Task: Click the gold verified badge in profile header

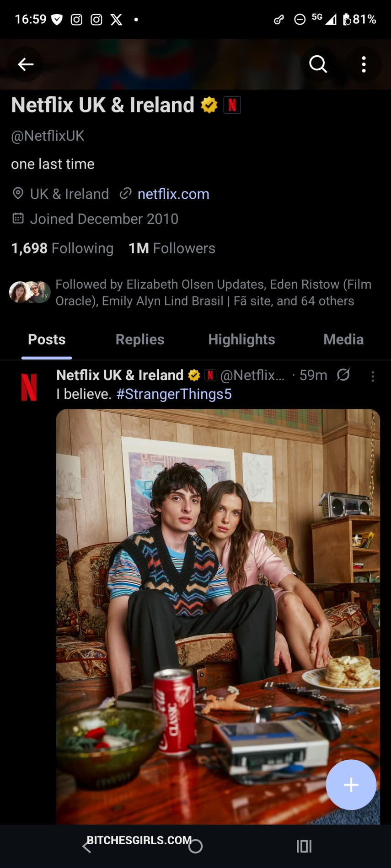Action: tap(209, 105)
